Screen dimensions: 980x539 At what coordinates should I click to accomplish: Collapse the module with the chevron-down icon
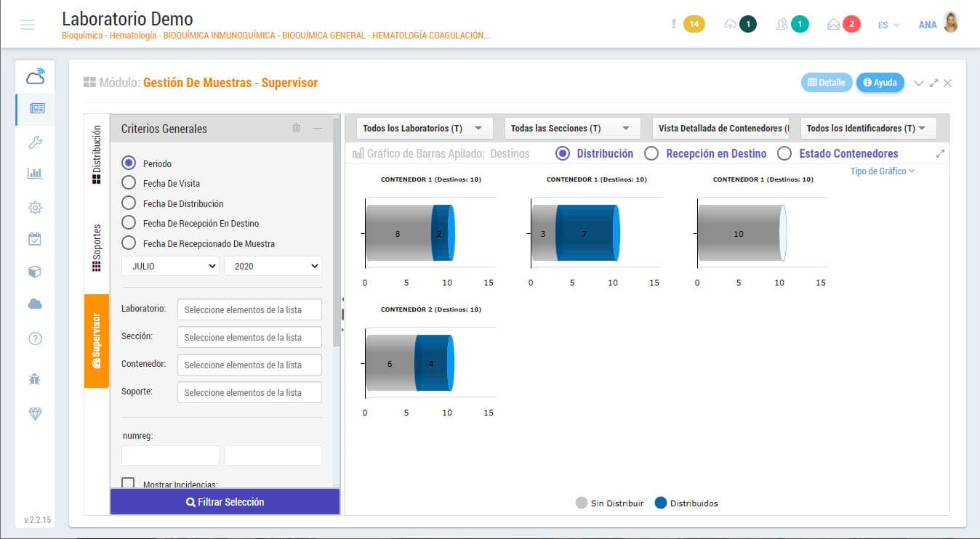(x=919, y=83)
